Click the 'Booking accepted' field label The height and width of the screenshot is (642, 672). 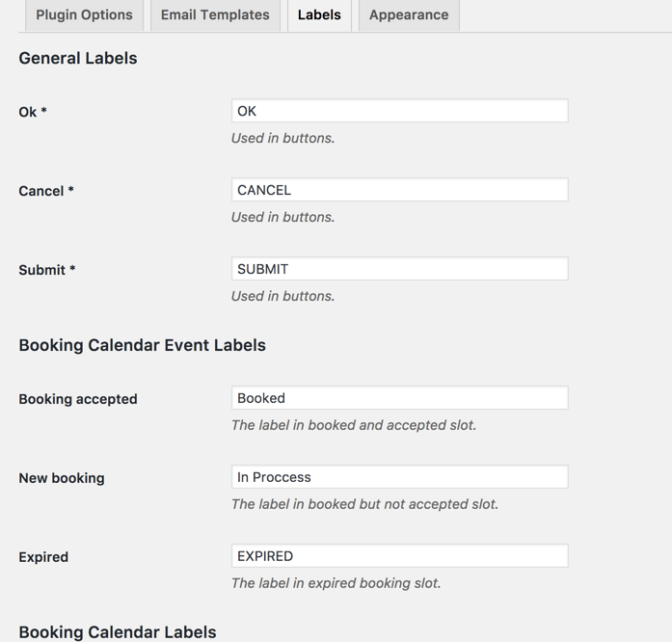pyautogui.click(x=78, y=399)
